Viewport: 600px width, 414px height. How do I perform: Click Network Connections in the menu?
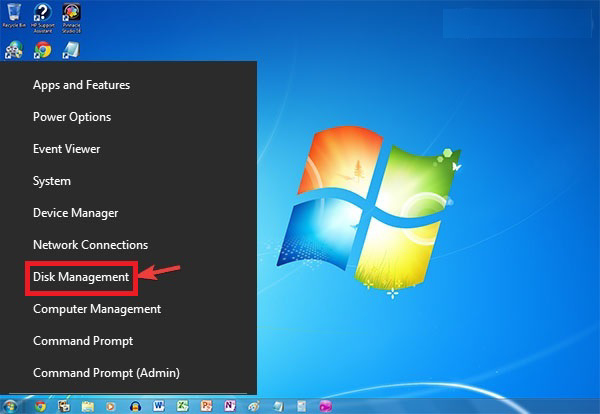pyautogui.click(x=90, y=245)
